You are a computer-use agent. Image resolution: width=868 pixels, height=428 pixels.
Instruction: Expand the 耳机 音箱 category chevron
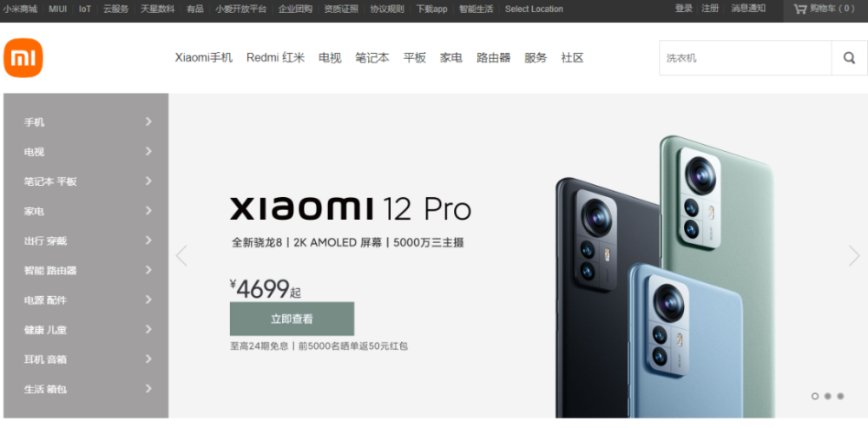coord(148,359)
